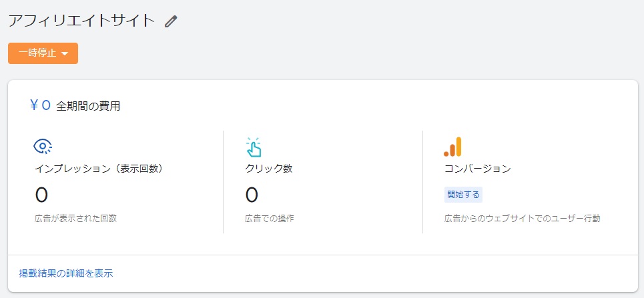Viewport: 644px width, 298px height.
Task: Click the 全期間の費用 label
Action: click(x=88, y=106)
